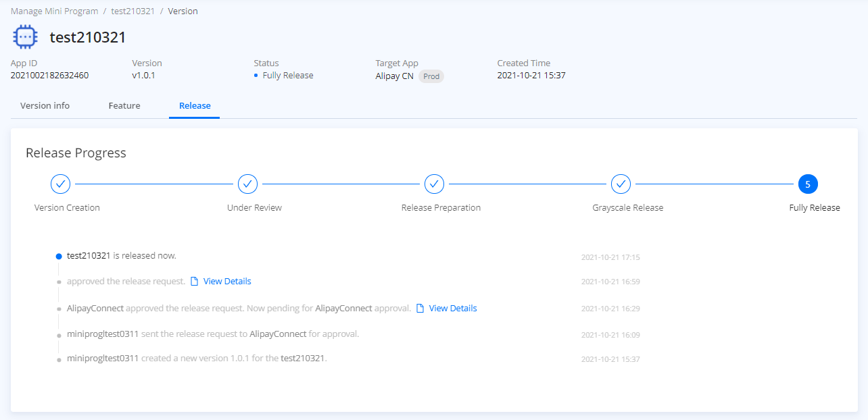Click document icon beside first View Details
Screen dimensions: 868x420
(x=194, y=282)
